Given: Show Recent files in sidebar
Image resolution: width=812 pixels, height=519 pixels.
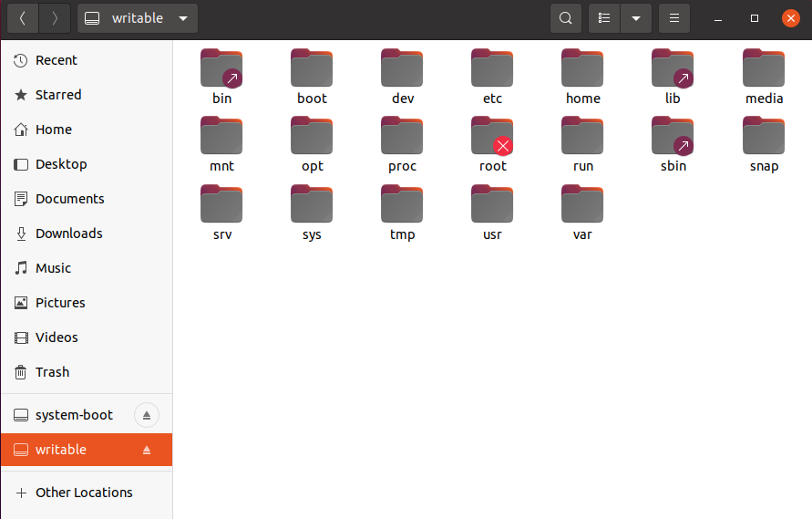Looking at the screenshot, I should (x=87, y=61).
